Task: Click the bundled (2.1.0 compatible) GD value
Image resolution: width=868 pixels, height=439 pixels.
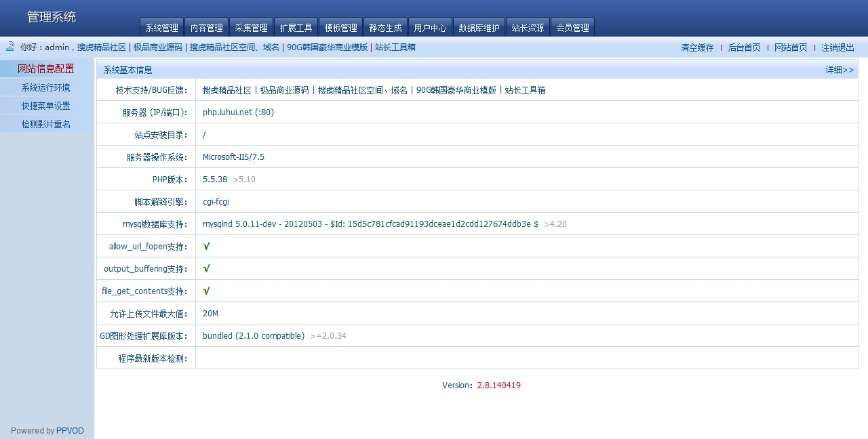Action: (254, 336)
